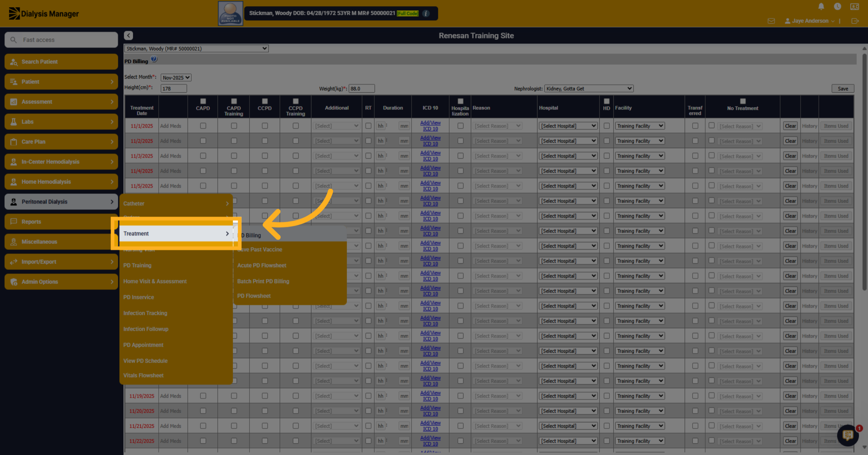Open Select Hospital dropdown for 11/1/2025
The image size is (868, 455).
pos(568,126)
